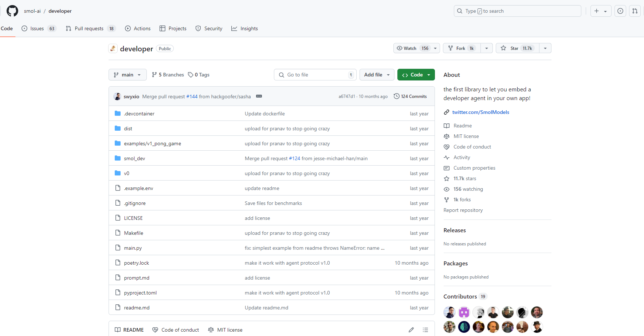Open the 124 Commits history

410,96
